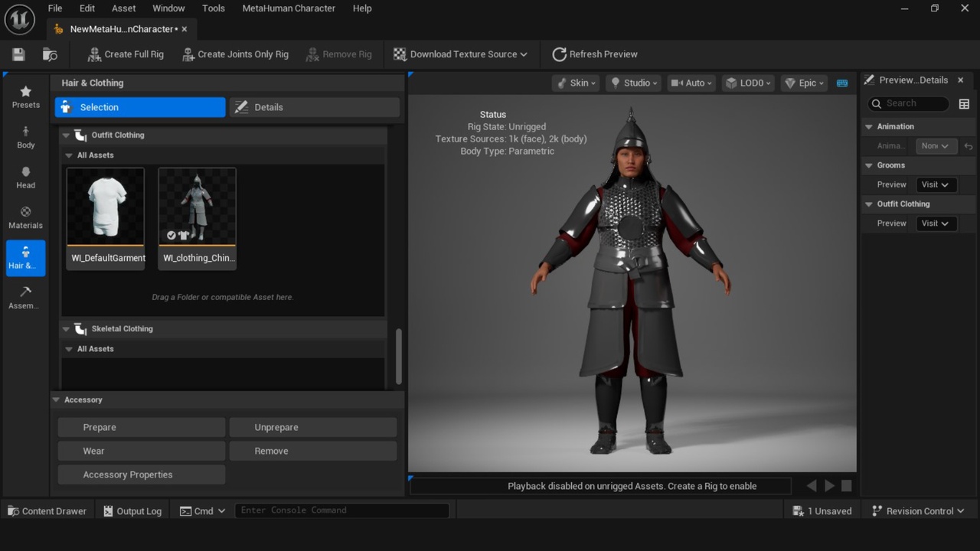Click the stop playback button

(x=847, y=486)
